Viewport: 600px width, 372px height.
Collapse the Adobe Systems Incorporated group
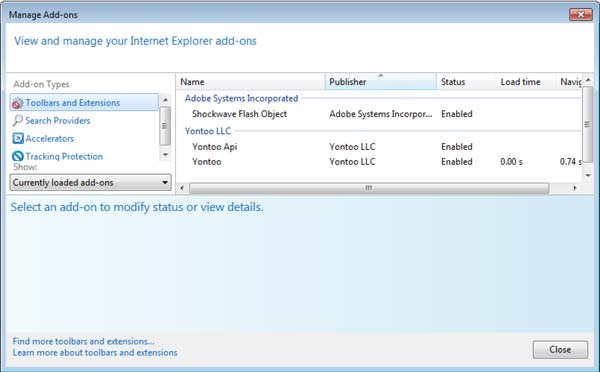click(241, 98)
